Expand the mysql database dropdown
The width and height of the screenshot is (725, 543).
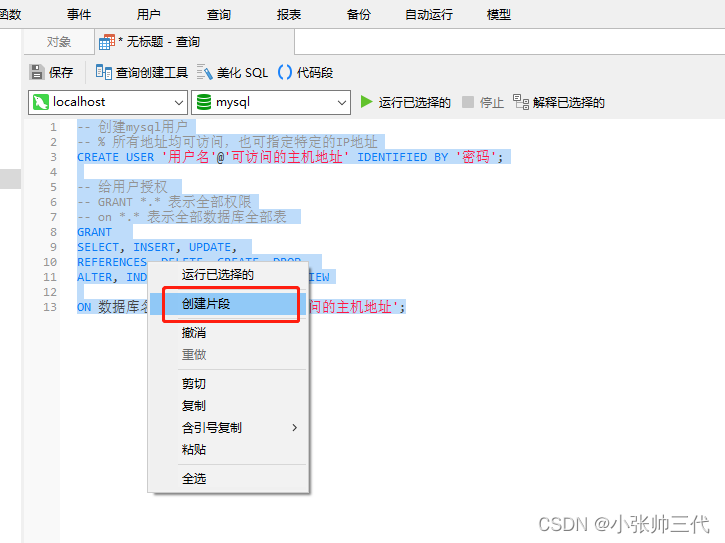(x=341, y=102)
